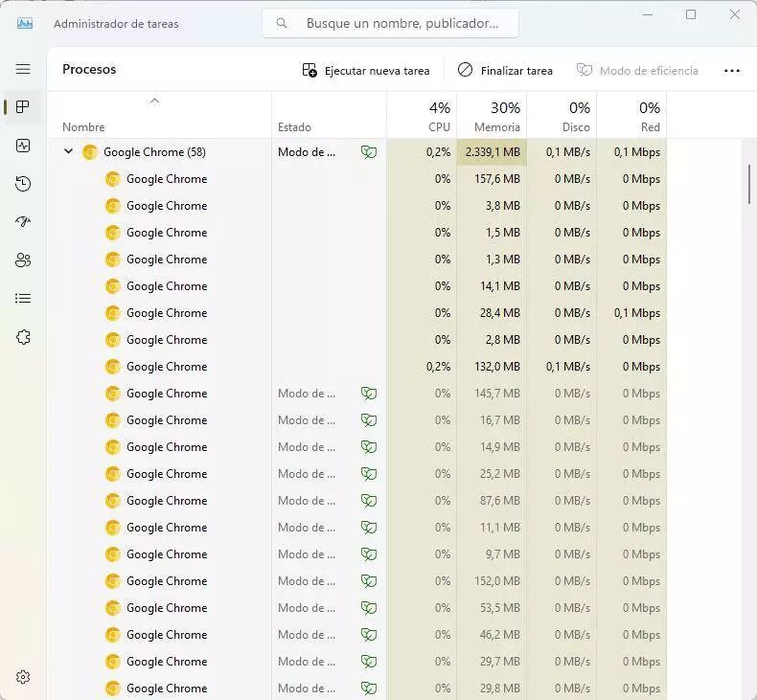This screenshot has height=700, width=757.
Task: Click the leaf icon in the 11,1 MB row
Action: click(369, 528)
